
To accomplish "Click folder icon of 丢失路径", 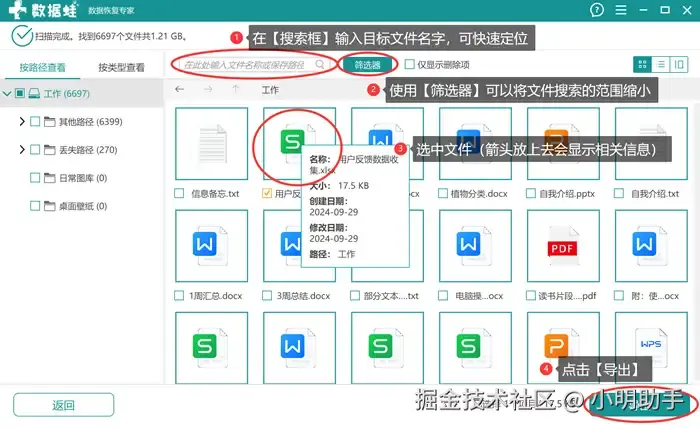I will click(50, 150).
